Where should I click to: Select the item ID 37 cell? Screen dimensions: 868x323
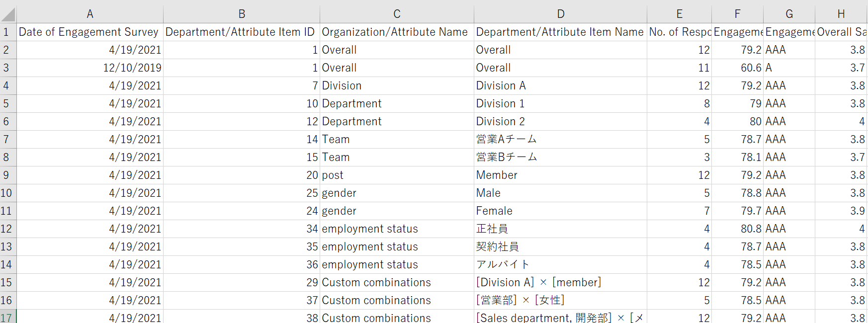[241, 301]
